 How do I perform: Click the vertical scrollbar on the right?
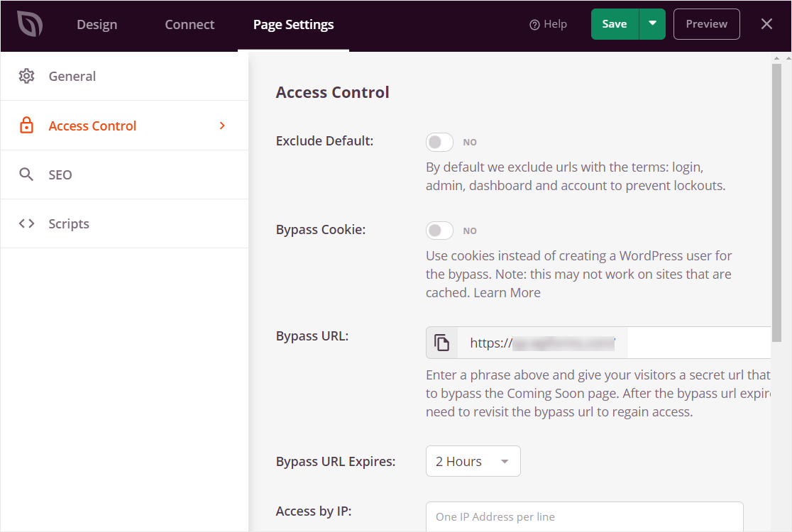[776, 199]
